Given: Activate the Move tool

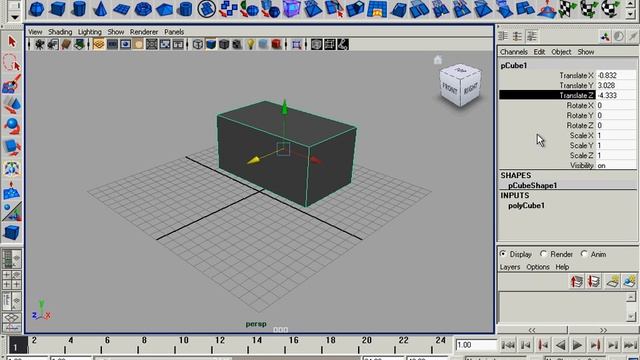Looking at the screenshot, I should pyautogui.click(x=11, y=105).
